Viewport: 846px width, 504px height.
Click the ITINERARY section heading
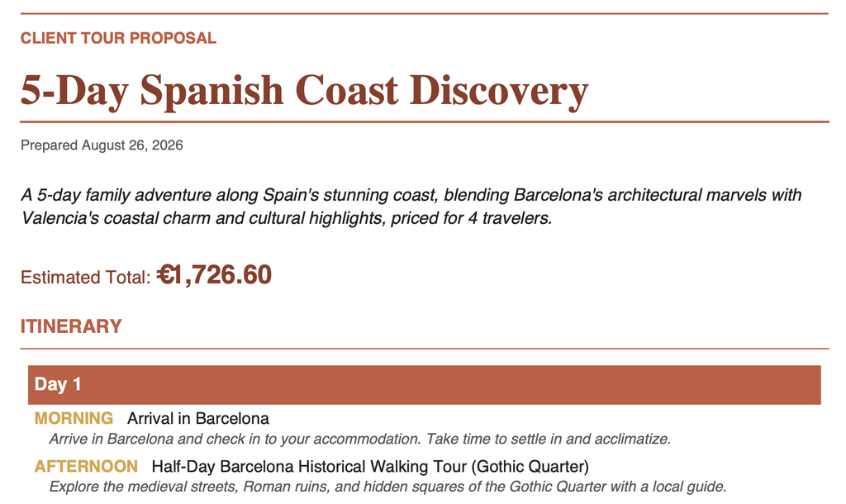click(x=71, y=326)
